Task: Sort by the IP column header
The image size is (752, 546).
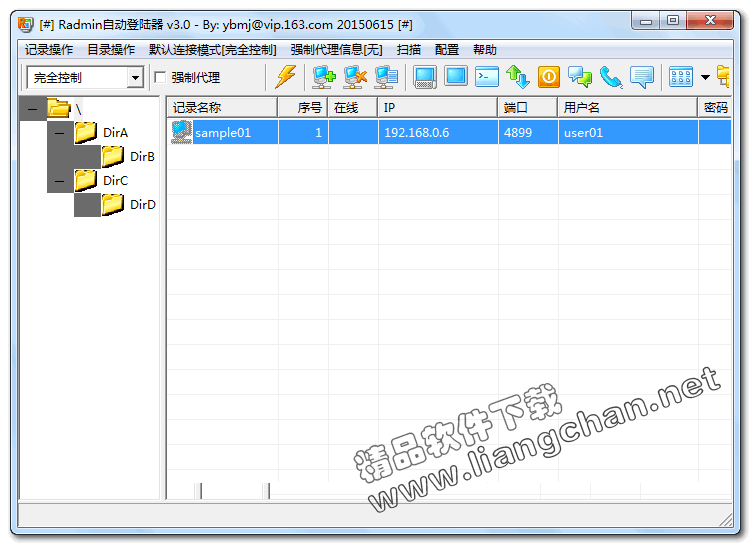Action: coord(438,107)
